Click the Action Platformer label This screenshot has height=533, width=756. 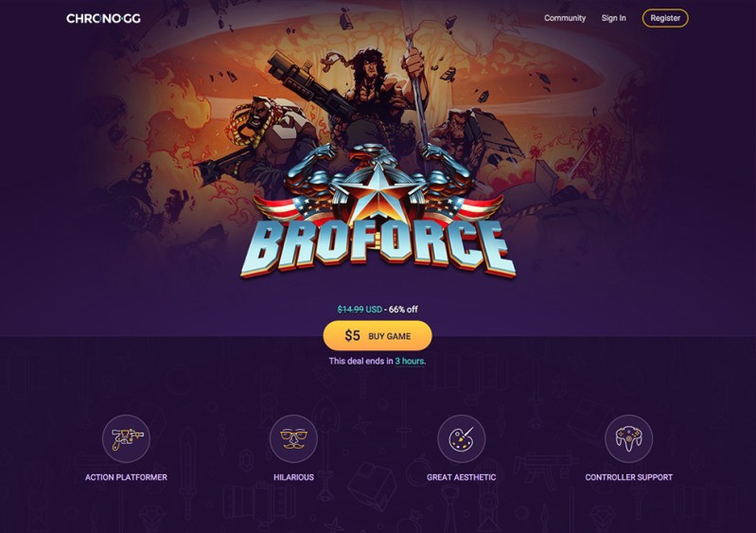coord(126,477)
